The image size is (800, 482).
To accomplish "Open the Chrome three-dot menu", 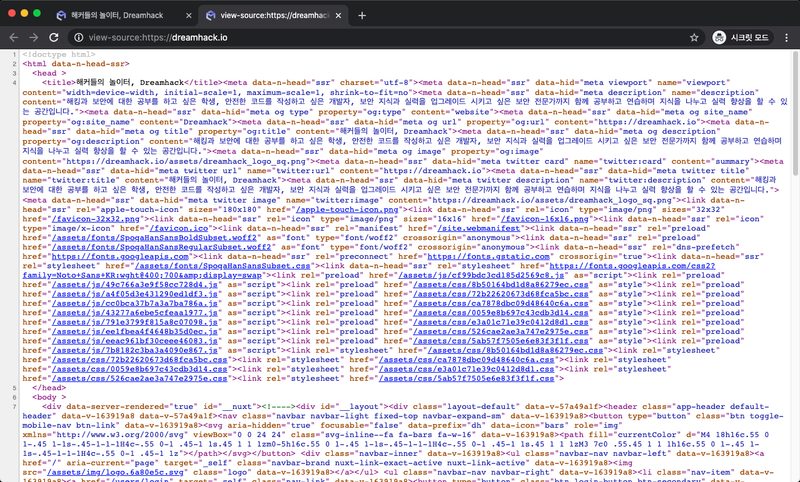I will 786,38.
